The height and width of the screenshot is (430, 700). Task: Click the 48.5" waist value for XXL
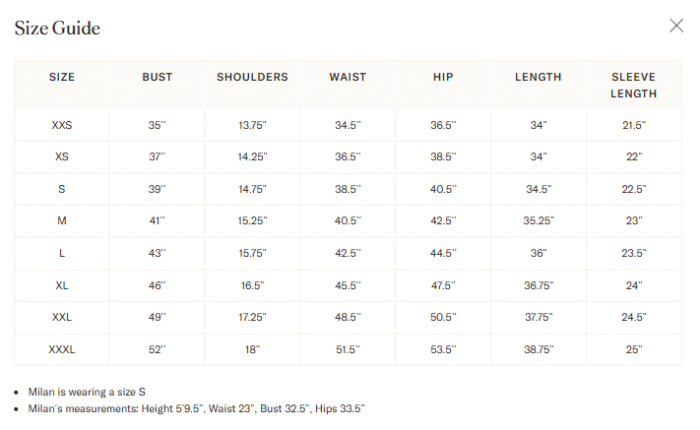348,317
